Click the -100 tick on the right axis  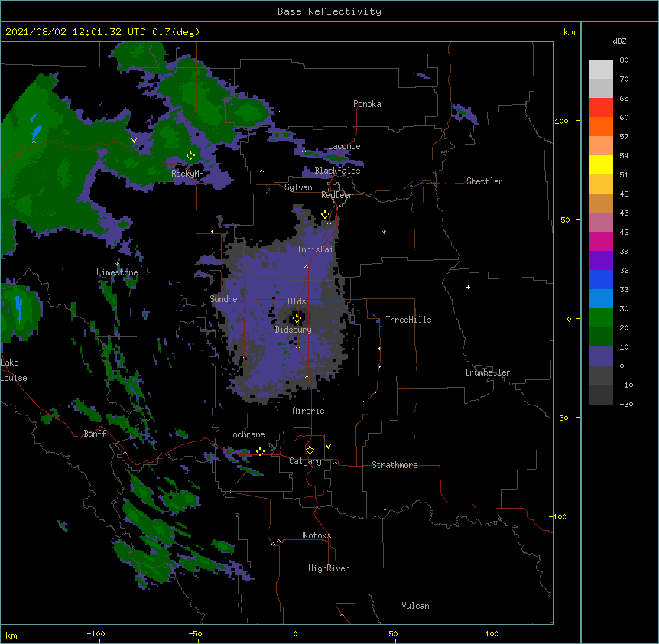(x=558, y=516)
